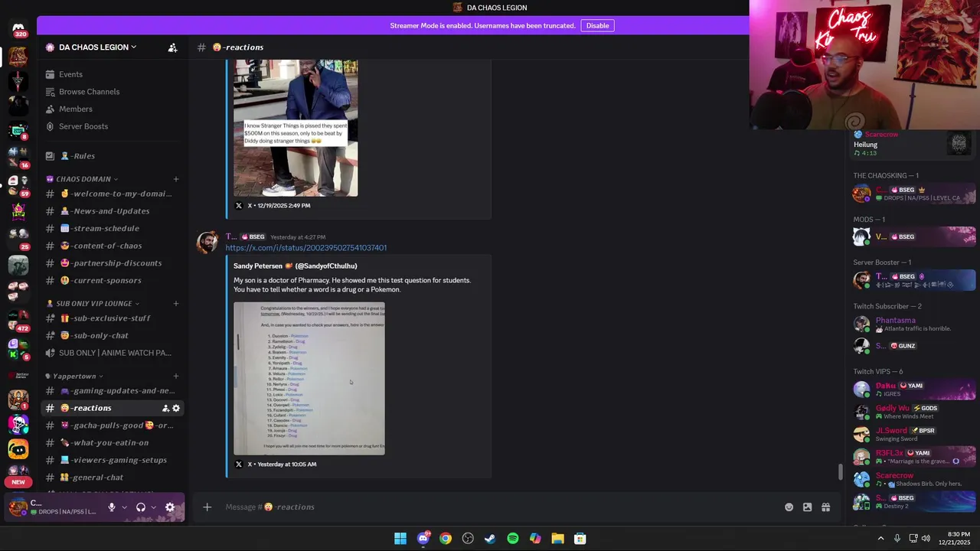Open volume control in system tray
The image size is (980, 551).
926,539
